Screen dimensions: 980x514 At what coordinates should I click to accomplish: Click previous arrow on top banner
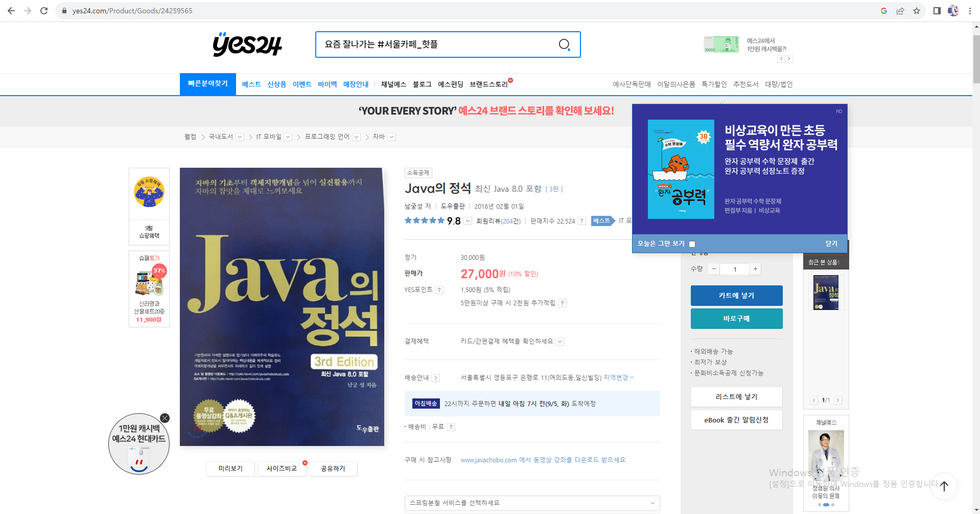(x=781, y=59)
